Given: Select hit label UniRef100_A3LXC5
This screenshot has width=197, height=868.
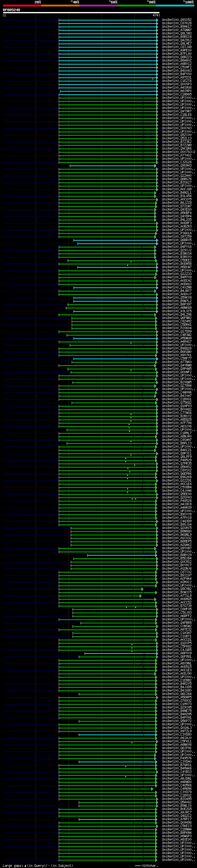Looking at the screenshot, I should [177, 311].
